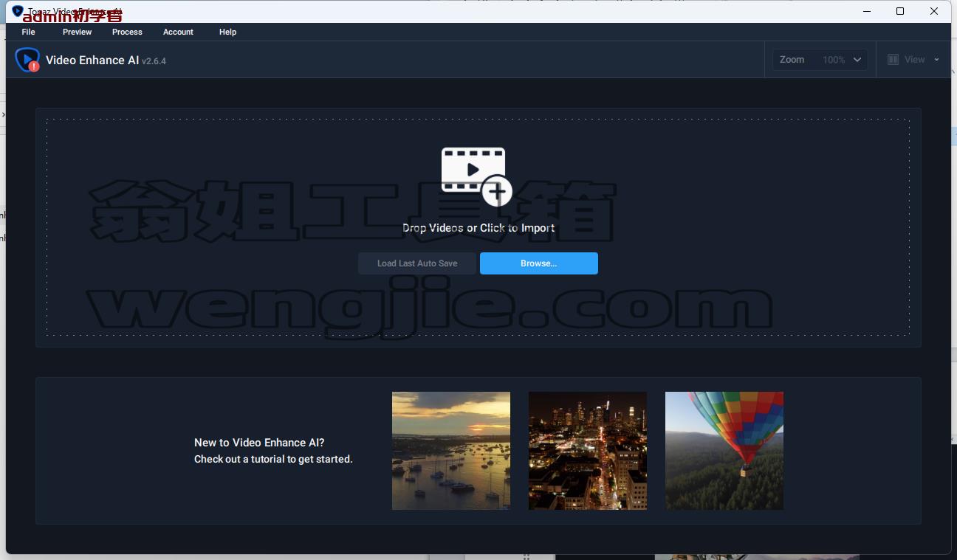This screenshot has height=560, width=957.
Task: Open the Help menu
Action: [227, 32]
